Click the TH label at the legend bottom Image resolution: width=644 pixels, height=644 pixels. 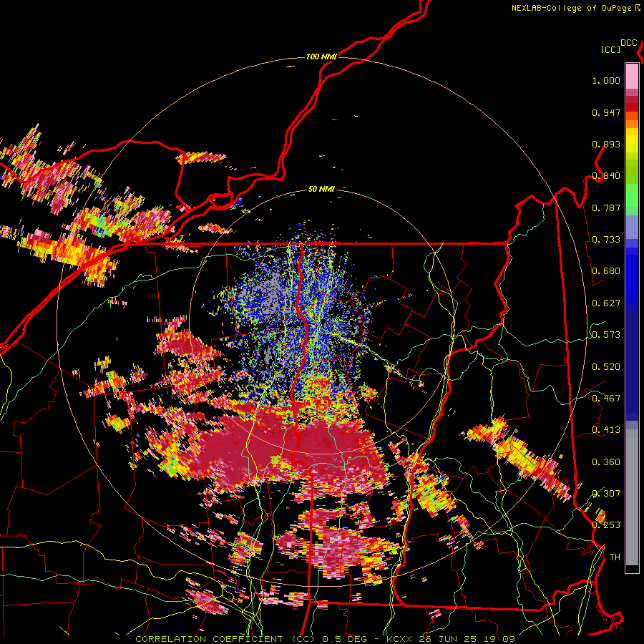click(615, 557)
